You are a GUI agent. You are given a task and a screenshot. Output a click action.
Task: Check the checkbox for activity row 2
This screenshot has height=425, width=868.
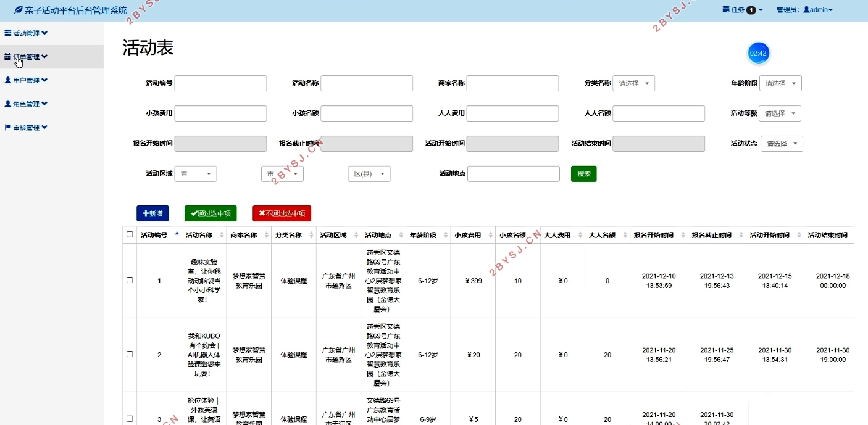click(x=130, y=354)
